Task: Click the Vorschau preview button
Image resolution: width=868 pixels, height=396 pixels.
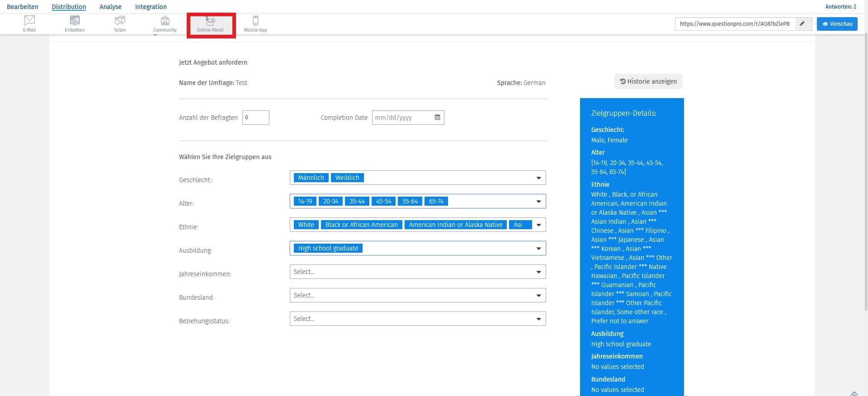Action: pos(837,24)
